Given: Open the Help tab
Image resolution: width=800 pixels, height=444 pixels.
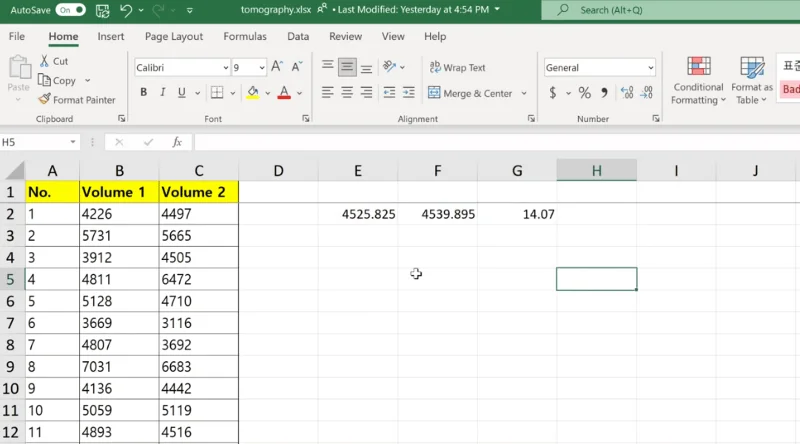Looking at the screenshot, I should pos(435,36).
